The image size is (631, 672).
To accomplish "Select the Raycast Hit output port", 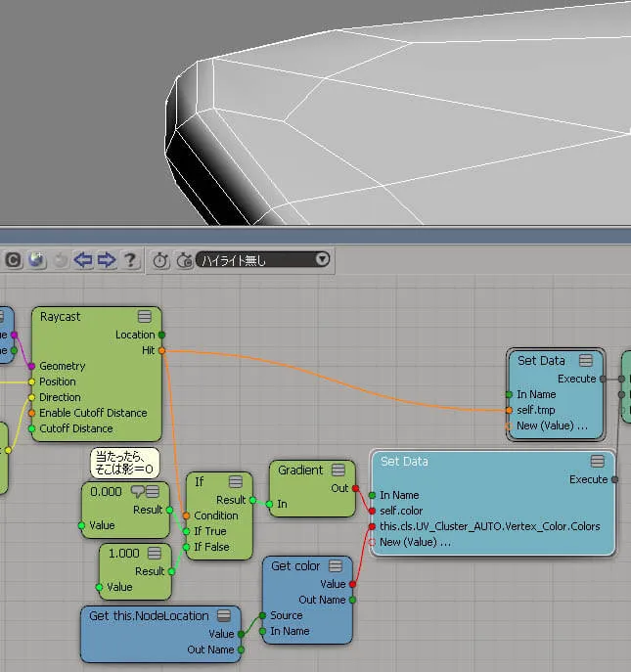I will tap(161, 350).
